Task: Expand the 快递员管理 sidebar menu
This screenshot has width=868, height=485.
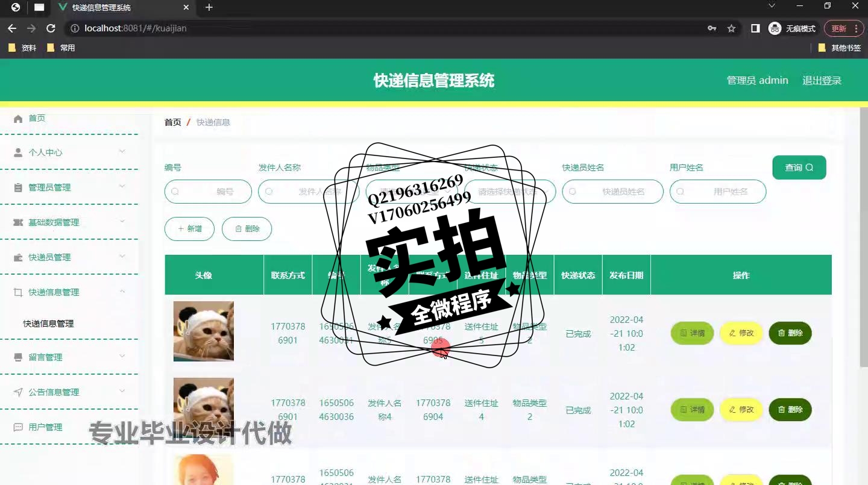Action: click(69, 257)
